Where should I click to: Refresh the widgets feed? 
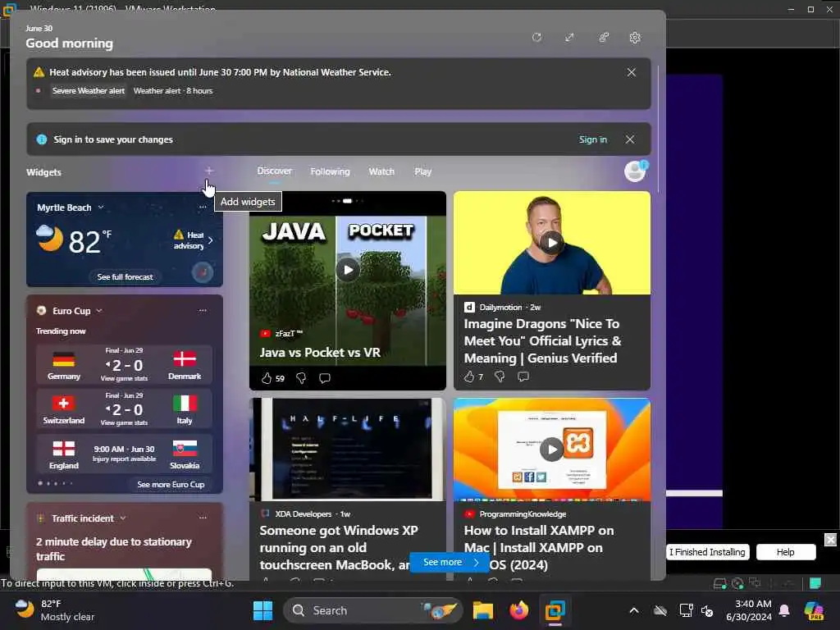pos(536,38)
